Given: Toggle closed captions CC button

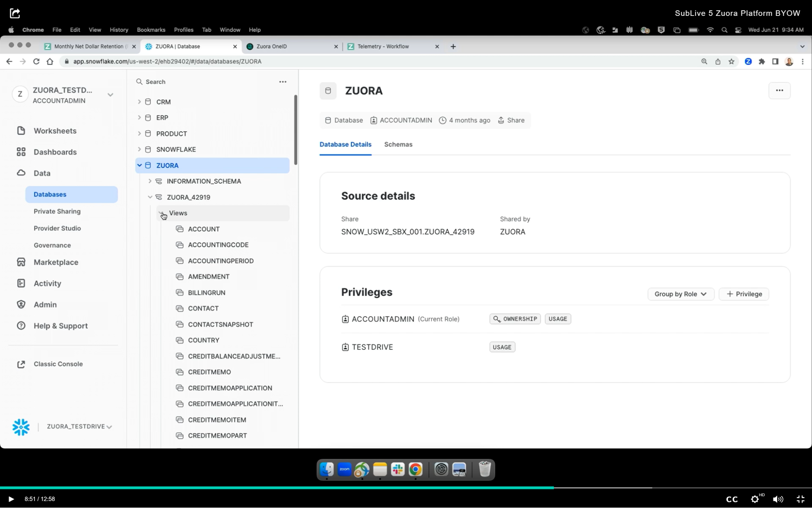Looking at the screenshot, I should pyautogui.click(x=732, y=499).
